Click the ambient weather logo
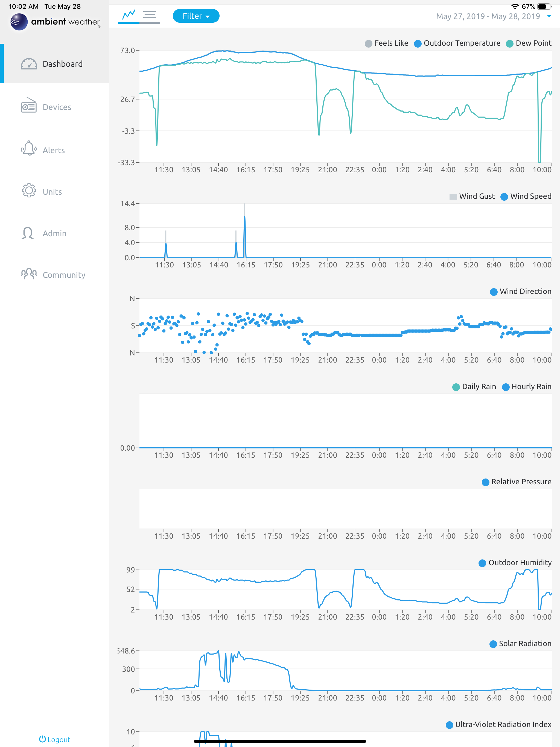The width and height of the screenshot is (560, 747). point(55,22)
